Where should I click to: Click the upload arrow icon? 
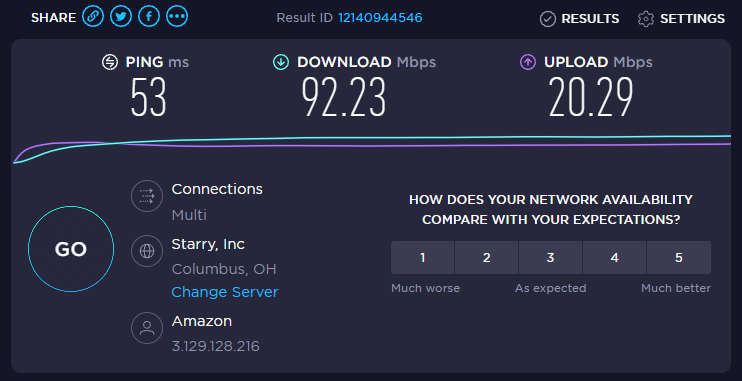point(528,62)
